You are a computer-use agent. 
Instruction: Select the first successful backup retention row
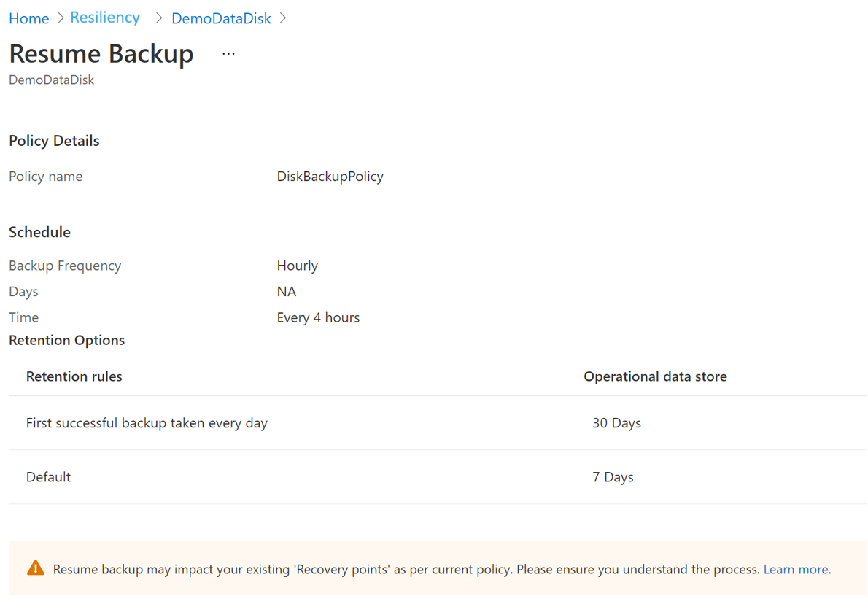pos(147,422)
